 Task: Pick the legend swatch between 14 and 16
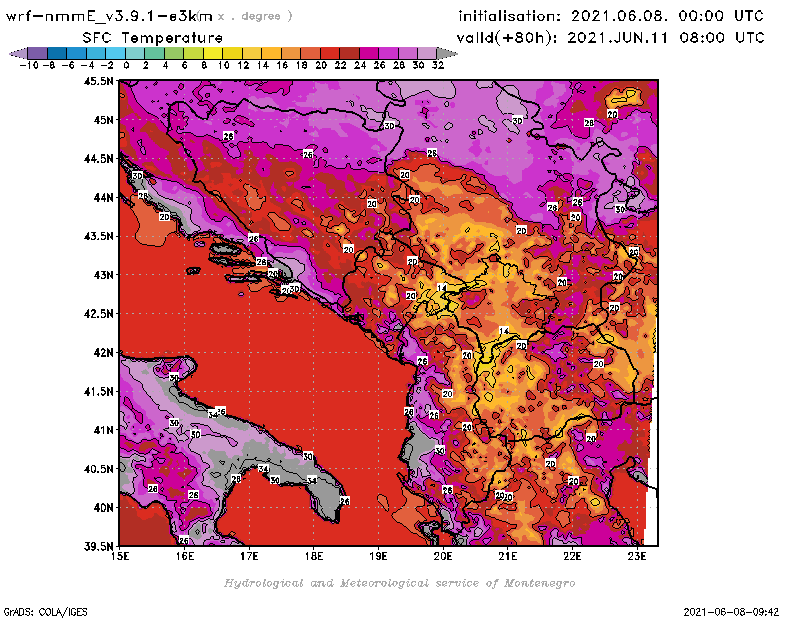pyautogui.click(x=271, y=54)
